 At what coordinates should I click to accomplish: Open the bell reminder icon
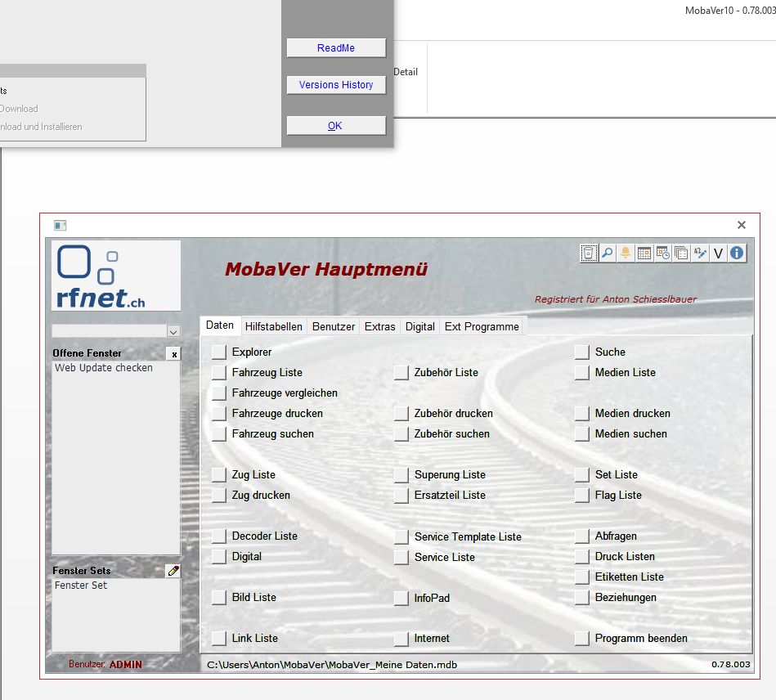tap(626, 253)
